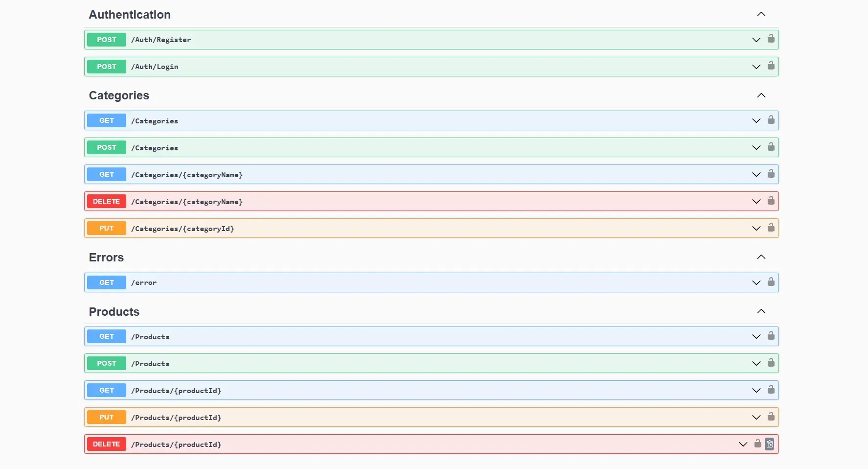Screen dimensions: 868x469
Task: Expand GET /Categories/{categoryName} with its arrow
Action: tap(756, 175)
